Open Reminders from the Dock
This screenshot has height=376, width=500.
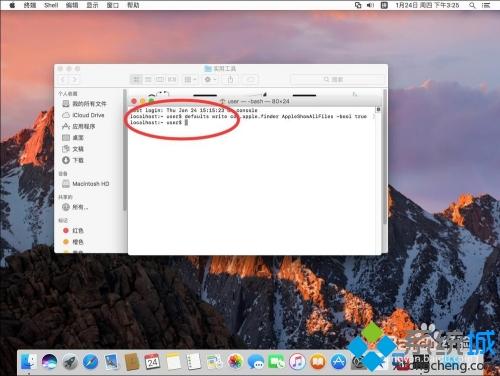point(194,362)
